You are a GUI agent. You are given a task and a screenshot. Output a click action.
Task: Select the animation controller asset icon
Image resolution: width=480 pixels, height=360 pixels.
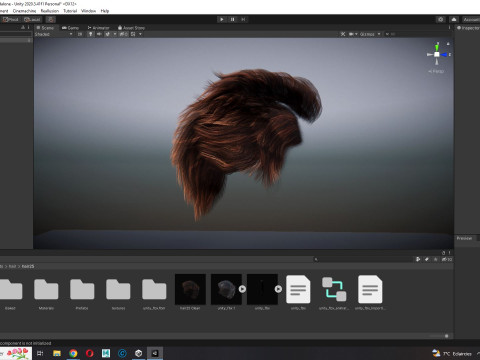pos(334,289)
